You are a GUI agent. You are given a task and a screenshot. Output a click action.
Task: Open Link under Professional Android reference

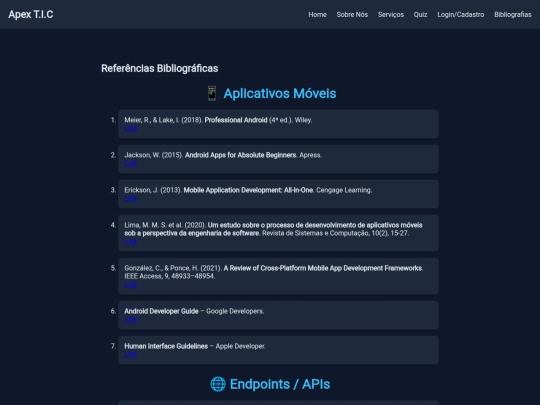point(131,128)
